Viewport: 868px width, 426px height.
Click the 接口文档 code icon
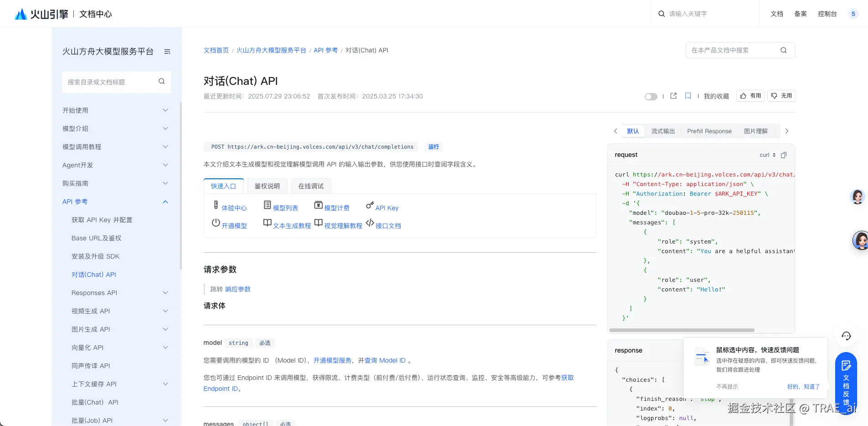(370, 223)
